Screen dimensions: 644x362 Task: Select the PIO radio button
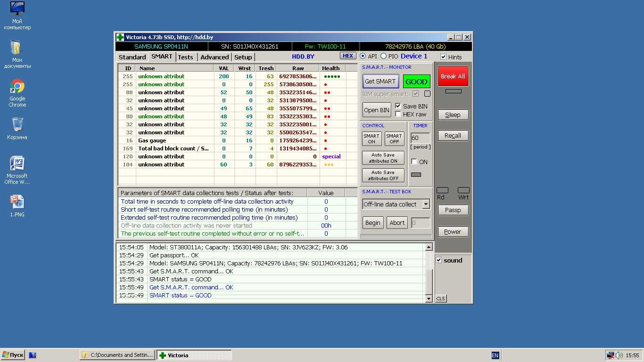click(383, 56)
